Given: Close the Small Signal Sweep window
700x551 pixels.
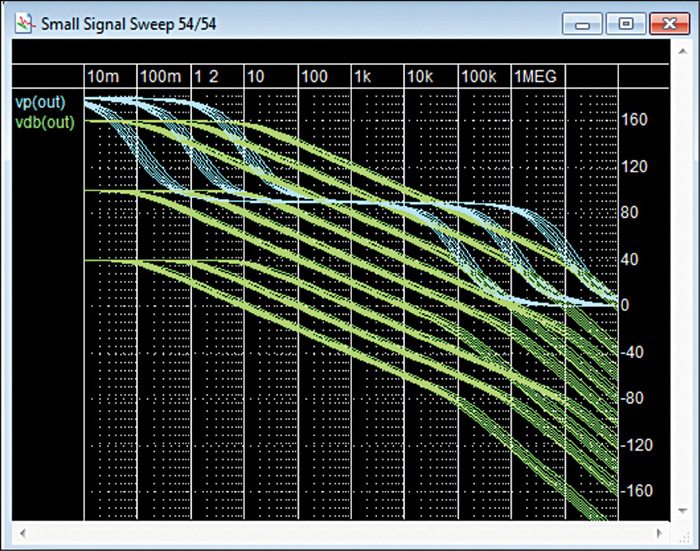Looking at the screenshot, I should point(666,22).
